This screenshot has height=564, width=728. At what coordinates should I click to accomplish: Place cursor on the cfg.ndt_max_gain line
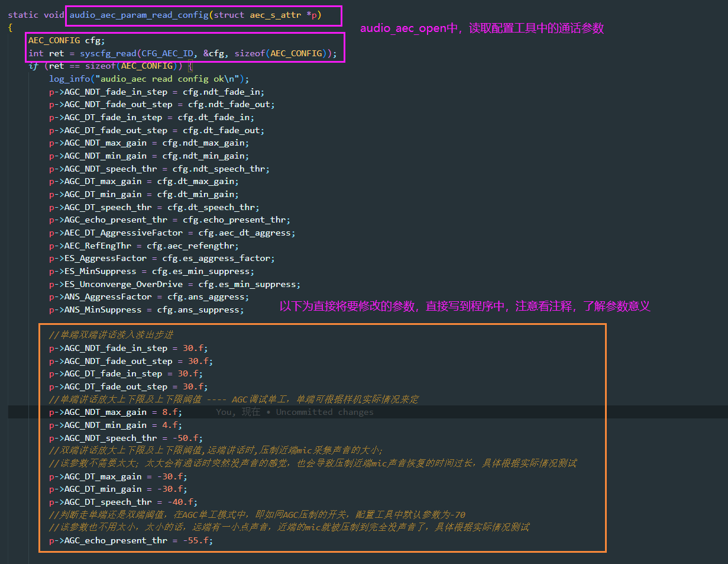[149, 143]
